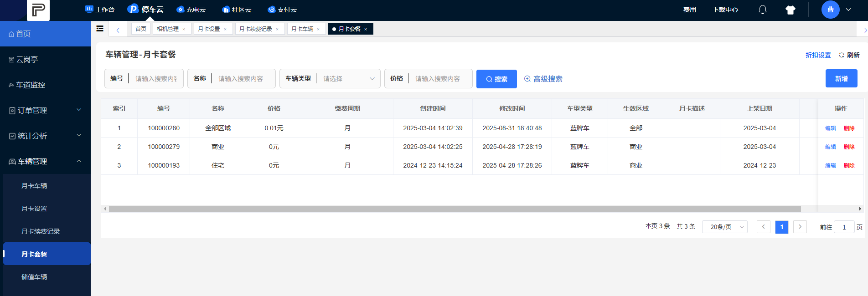Click the horizontal table scrollbar
Screen dimensions: 868x296
point(455,209)
